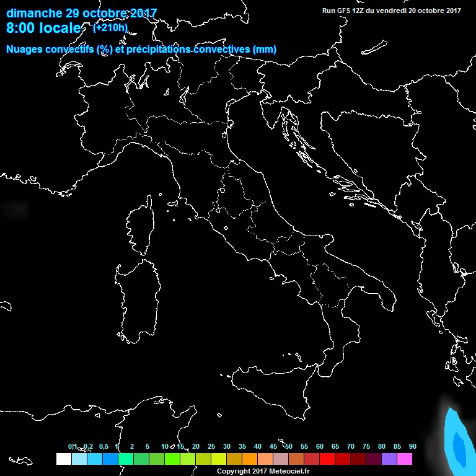Click the legend label '50'
The image size is (476, 476).
[x=289, y=446]
